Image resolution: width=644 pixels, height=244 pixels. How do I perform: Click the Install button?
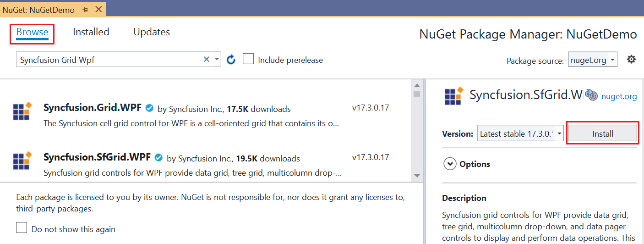coord(602,134)
